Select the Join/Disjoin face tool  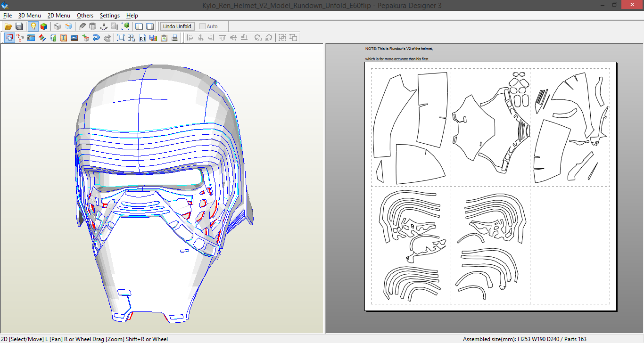pyautogui.click(x=20, y=38)
